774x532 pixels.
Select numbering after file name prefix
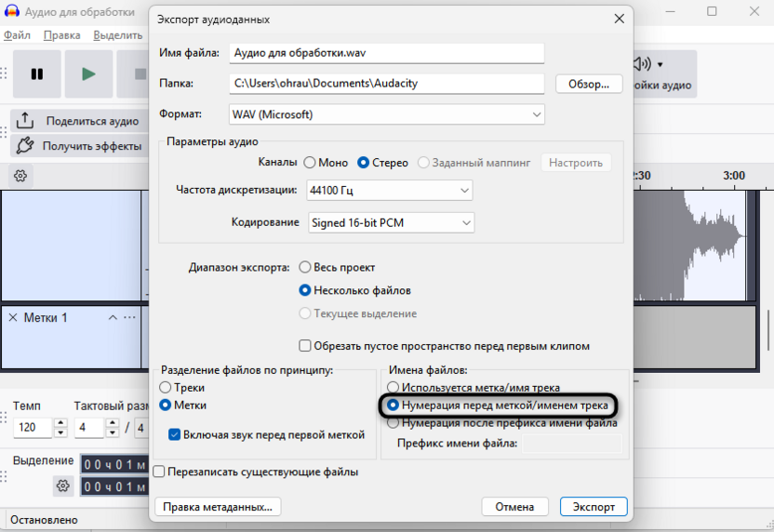point(502,423)
